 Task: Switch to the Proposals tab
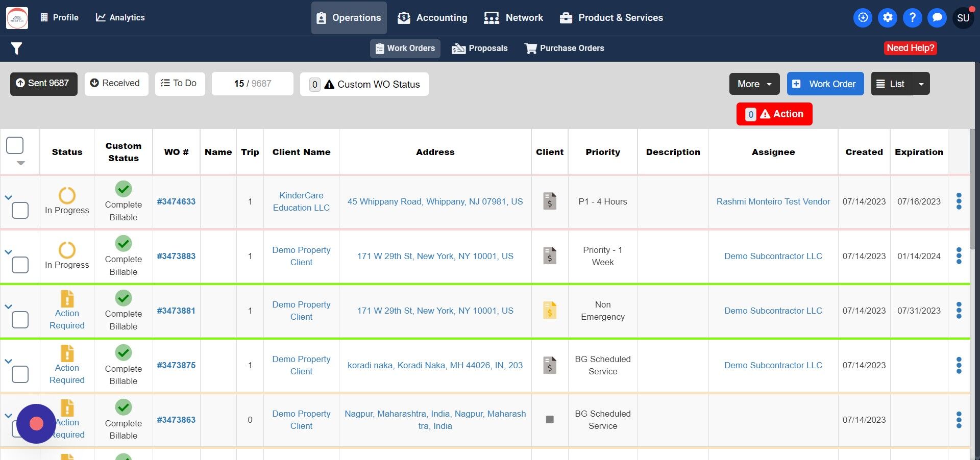[x=480, y=48]
